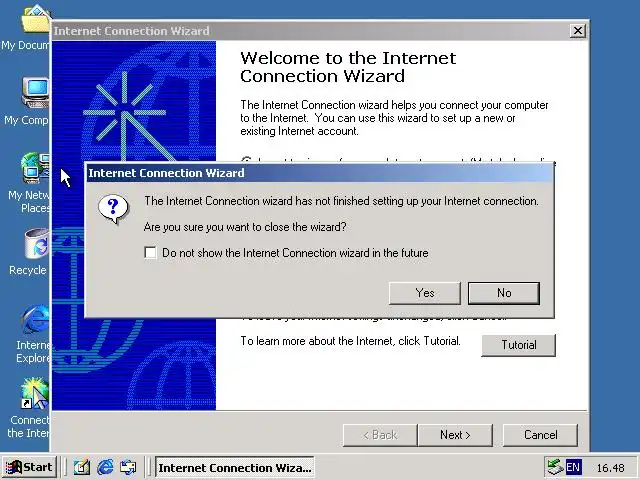640x480 pixels.
Task: Click No to keep the wizard open
Action: pyautogui.click(x=504, y=293)
